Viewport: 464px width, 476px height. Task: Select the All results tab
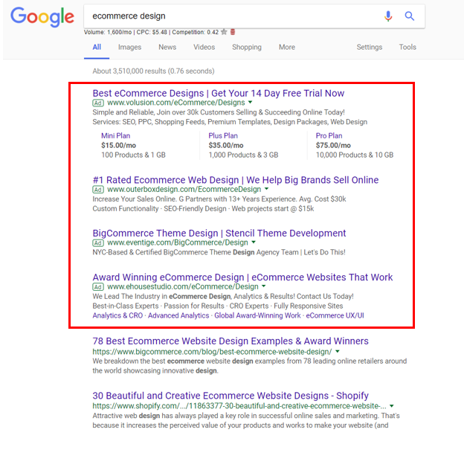coord(97,47)
